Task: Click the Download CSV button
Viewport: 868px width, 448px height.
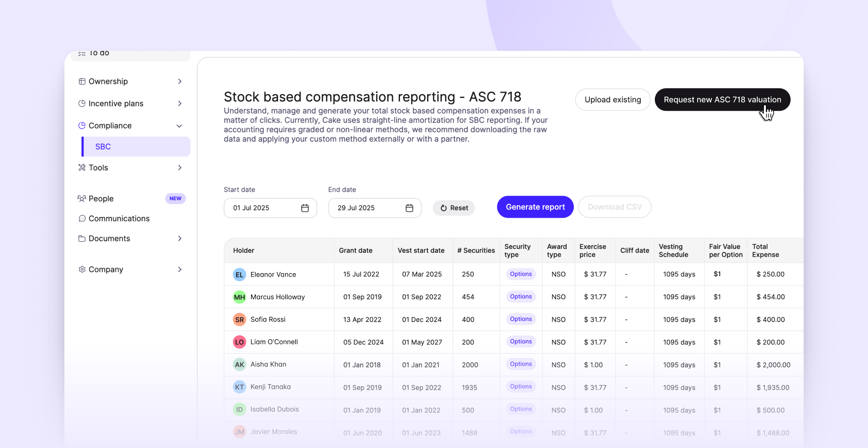Action: coord(615,207)
